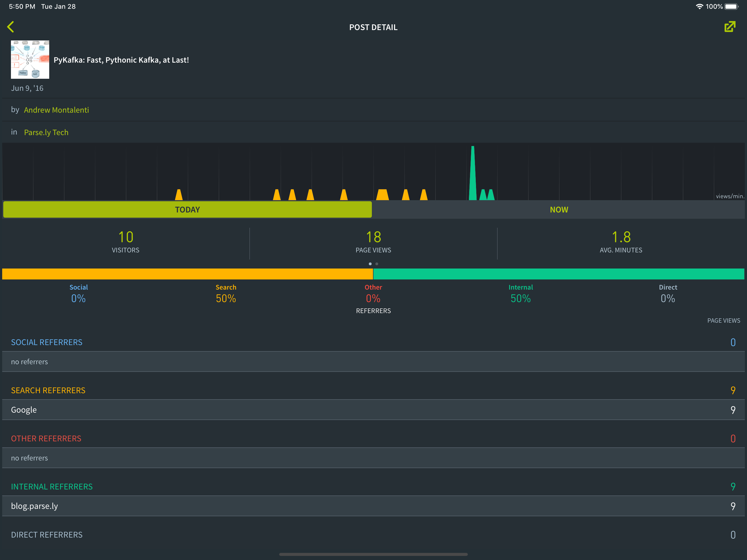The width and height of the screenshot is (747, 560).
Task: Tap the 10 VISITORS metric
Action: [126, 242]
